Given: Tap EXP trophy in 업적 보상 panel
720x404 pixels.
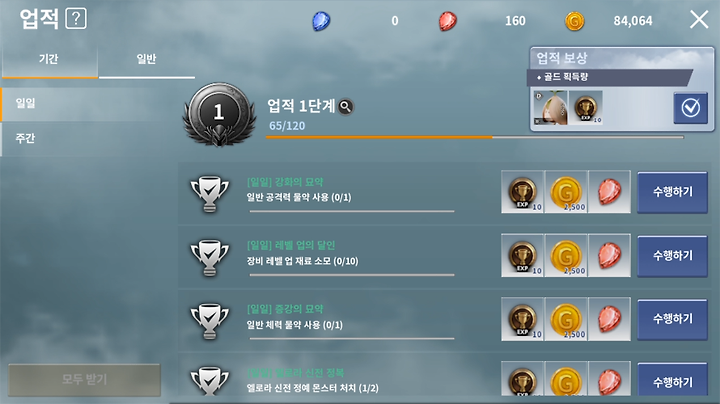Looking at the screenshot, I should coord(585,108).
